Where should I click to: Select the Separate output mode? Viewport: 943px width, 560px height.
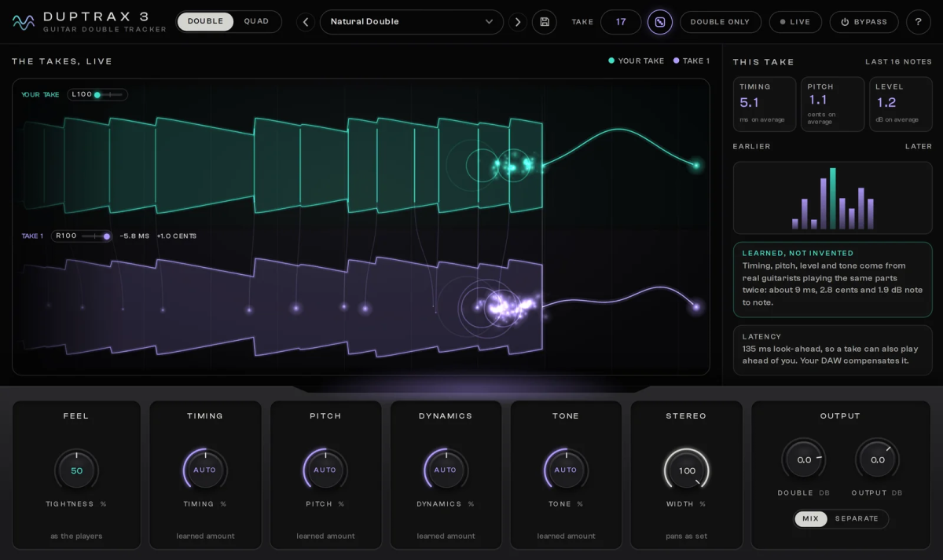click(857, 519)
